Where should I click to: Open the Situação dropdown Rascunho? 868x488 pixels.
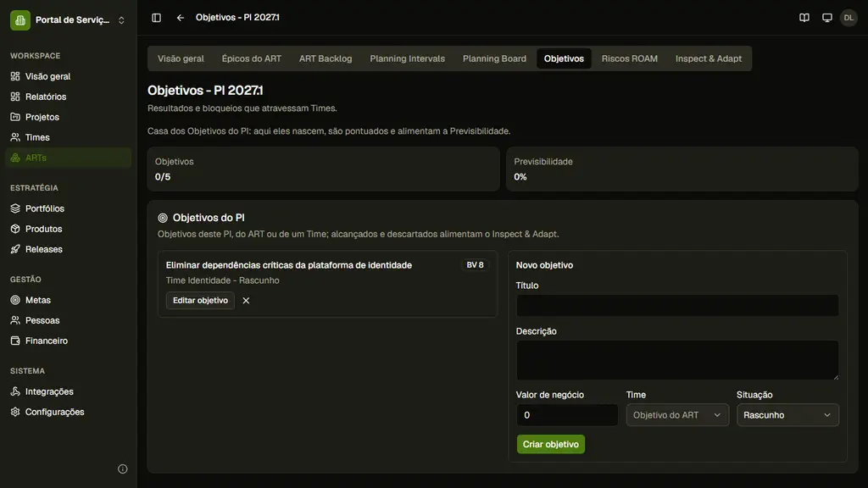pyautogui.click(x=787, y=415)
